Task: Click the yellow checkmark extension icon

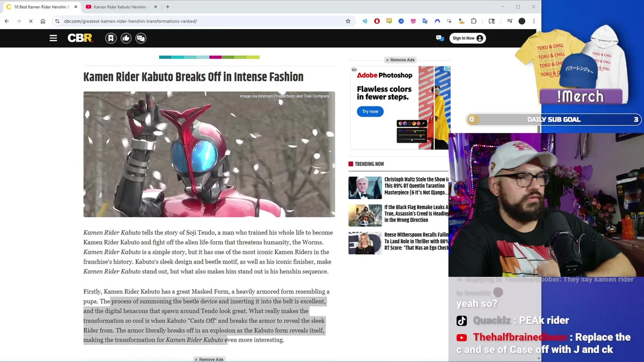Action: (389, 21)
